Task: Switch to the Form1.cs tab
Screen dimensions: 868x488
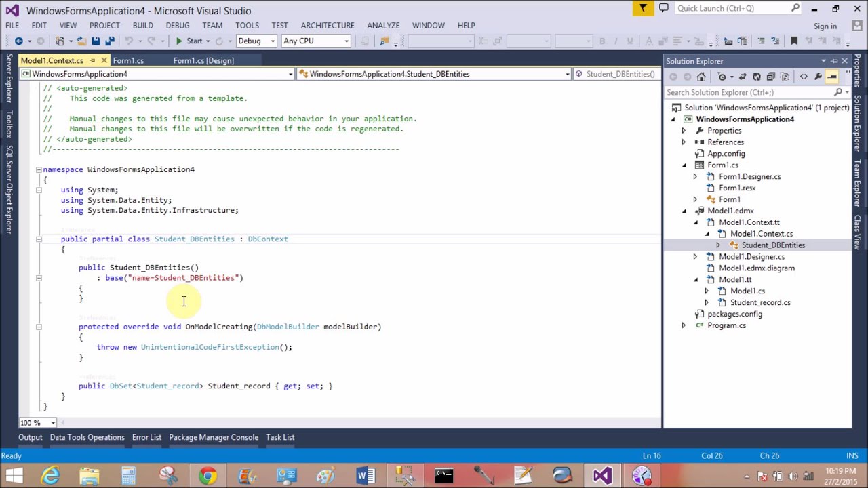Action: pos(128,60)
